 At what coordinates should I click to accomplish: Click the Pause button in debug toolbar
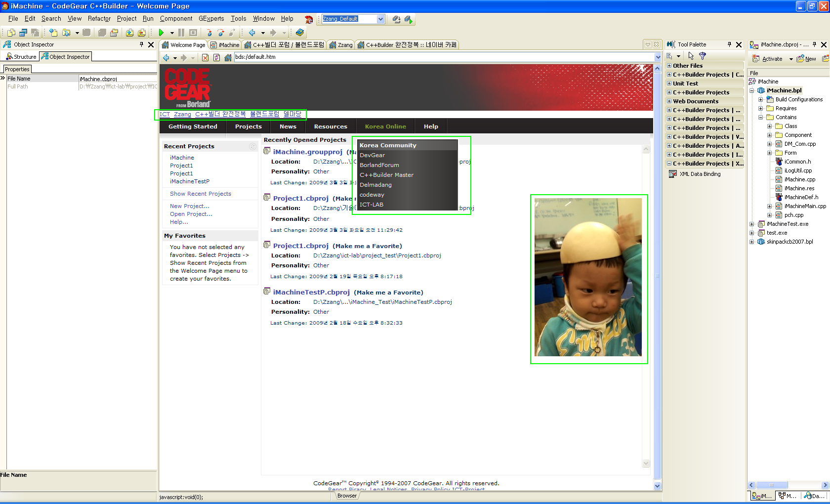pos(181,33)
